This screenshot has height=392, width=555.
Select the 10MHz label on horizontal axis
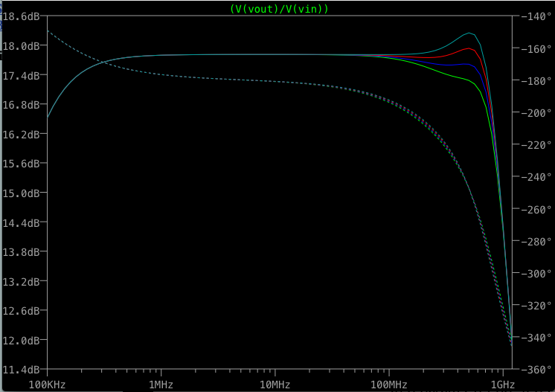275,384
